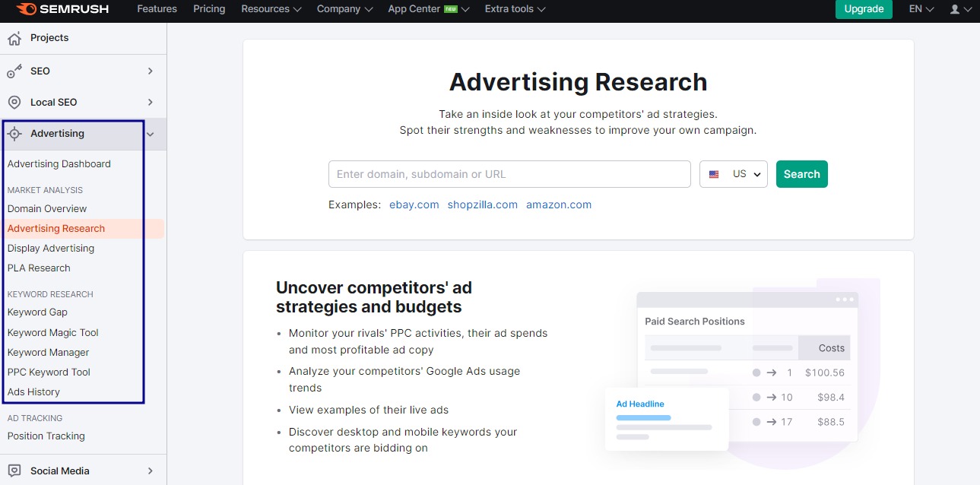980x485 pixels.
Task: Open the user profile icon menu
Action: point(960,9)
